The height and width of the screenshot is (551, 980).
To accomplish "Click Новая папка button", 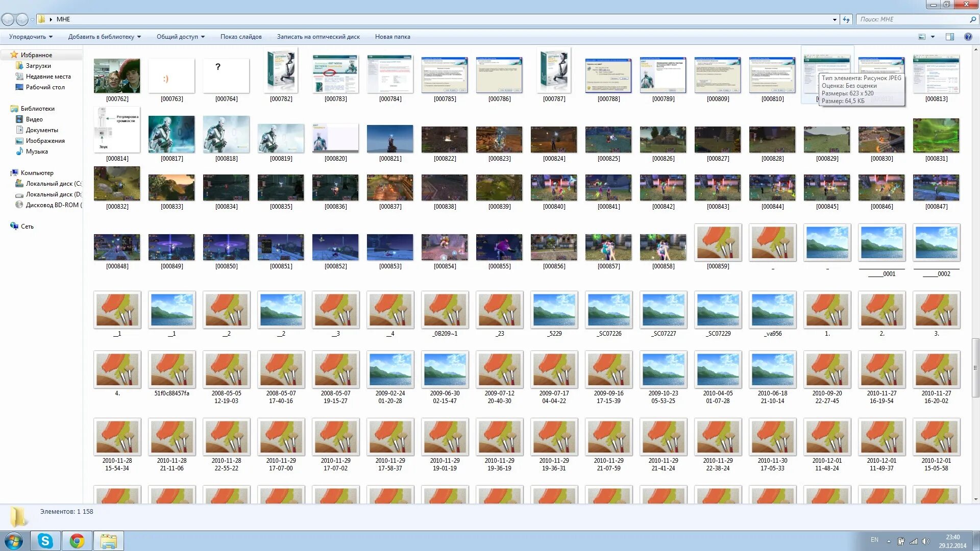I will pos(392,37).
